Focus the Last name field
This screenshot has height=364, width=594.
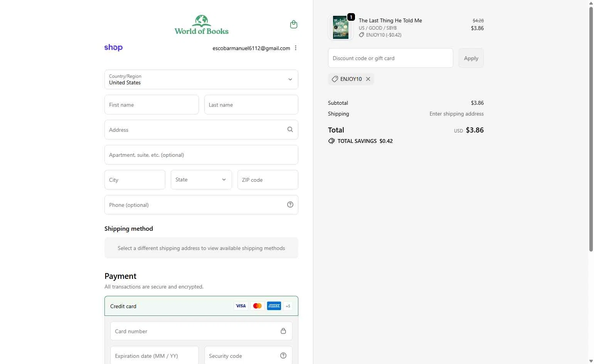tap(251, 105)
